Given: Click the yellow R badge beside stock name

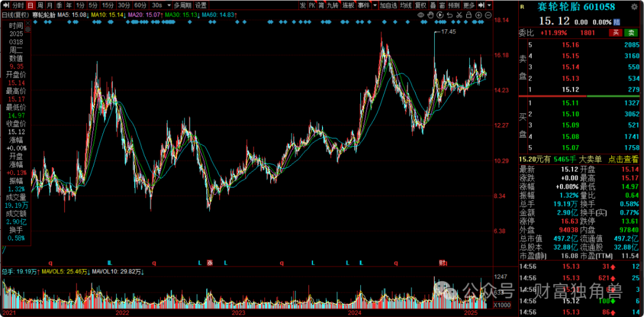Looking at the screenshot, I should click(x=522, y=7).
